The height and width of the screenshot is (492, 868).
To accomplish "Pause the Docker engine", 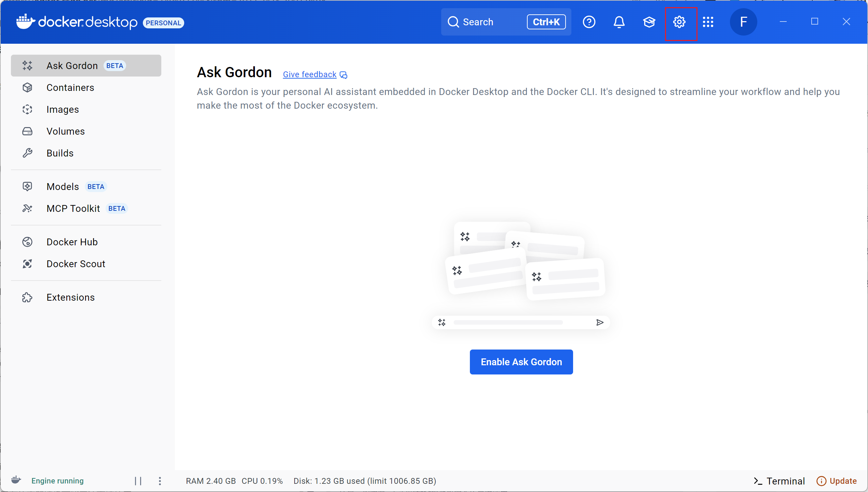I will (x=138, y=481).
